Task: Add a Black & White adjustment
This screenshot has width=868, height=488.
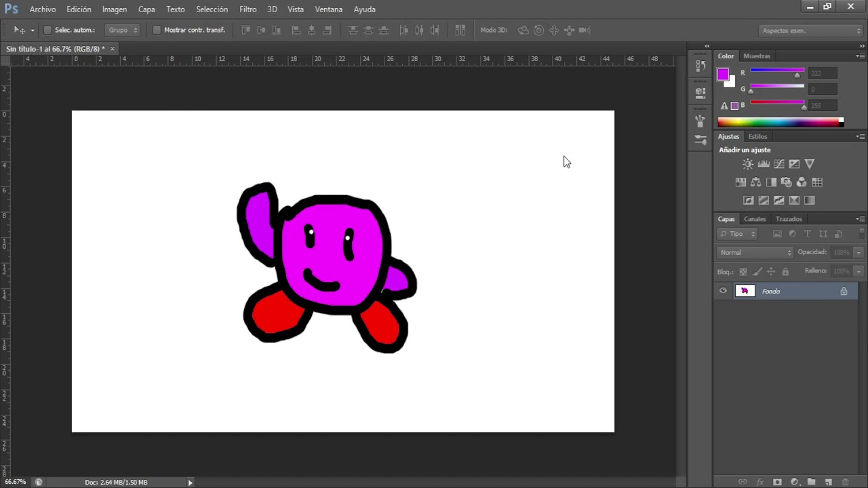Action: [771, 182]
